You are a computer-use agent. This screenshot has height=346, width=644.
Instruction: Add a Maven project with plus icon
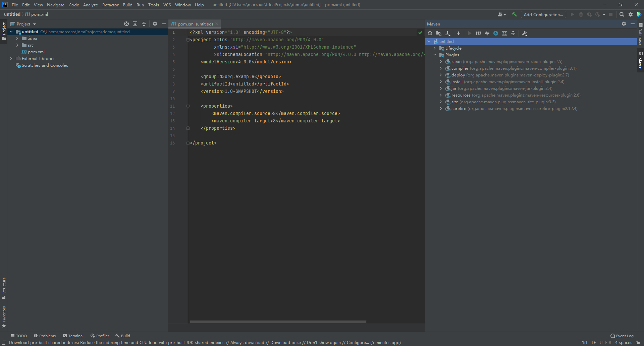point(459,33)
